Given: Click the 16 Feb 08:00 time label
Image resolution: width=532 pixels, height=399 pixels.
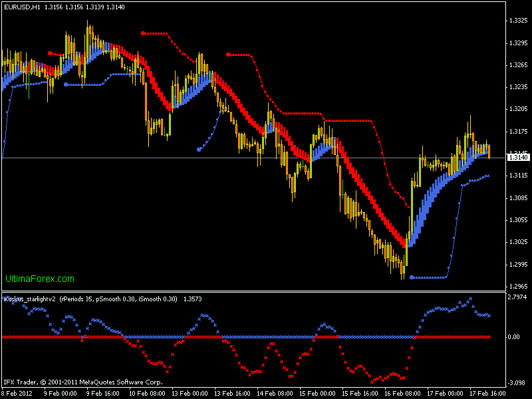Looking at the screenshot, I should tap(403, 394).
